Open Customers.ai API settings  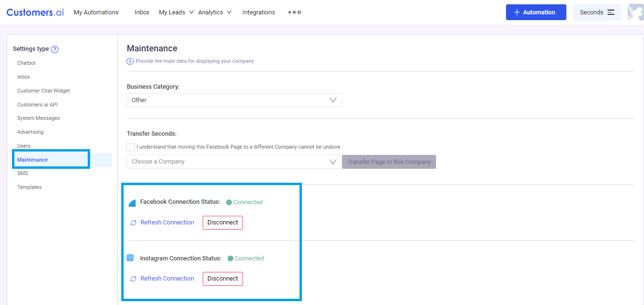[x=37, y=105]
